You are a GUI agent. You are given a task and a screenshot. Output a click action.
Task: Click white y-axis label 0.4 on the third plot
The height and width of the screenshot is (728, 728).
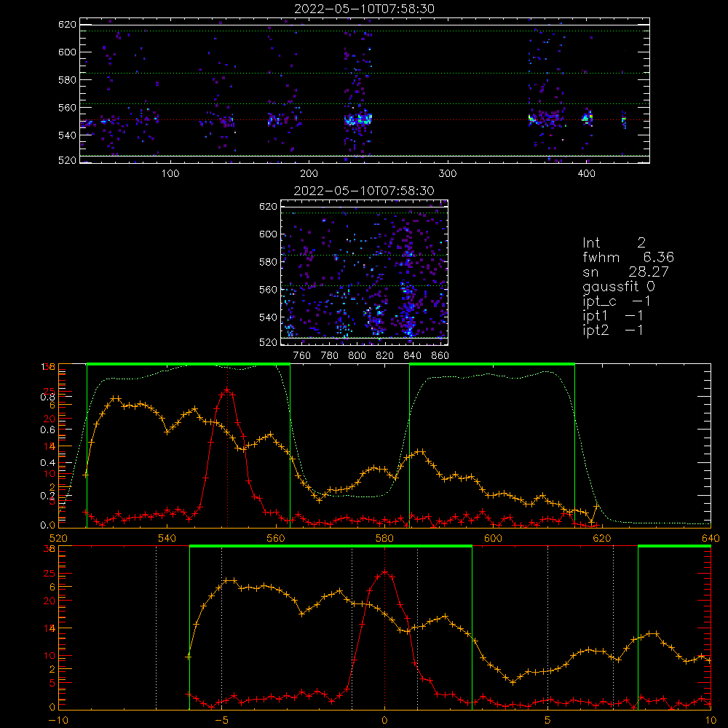[48, 463]
